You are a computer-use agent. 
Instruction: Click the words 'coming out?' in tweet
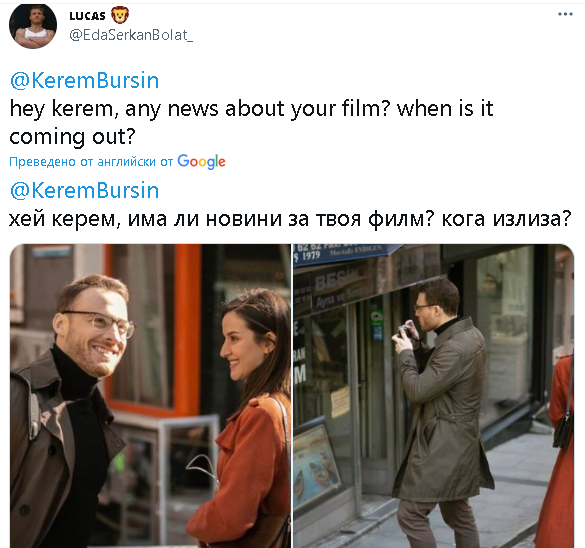72,137
